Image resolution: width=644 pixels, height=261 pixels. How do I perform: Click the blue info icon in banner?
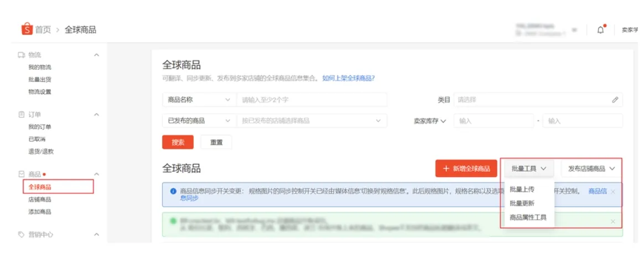(173, 191)
